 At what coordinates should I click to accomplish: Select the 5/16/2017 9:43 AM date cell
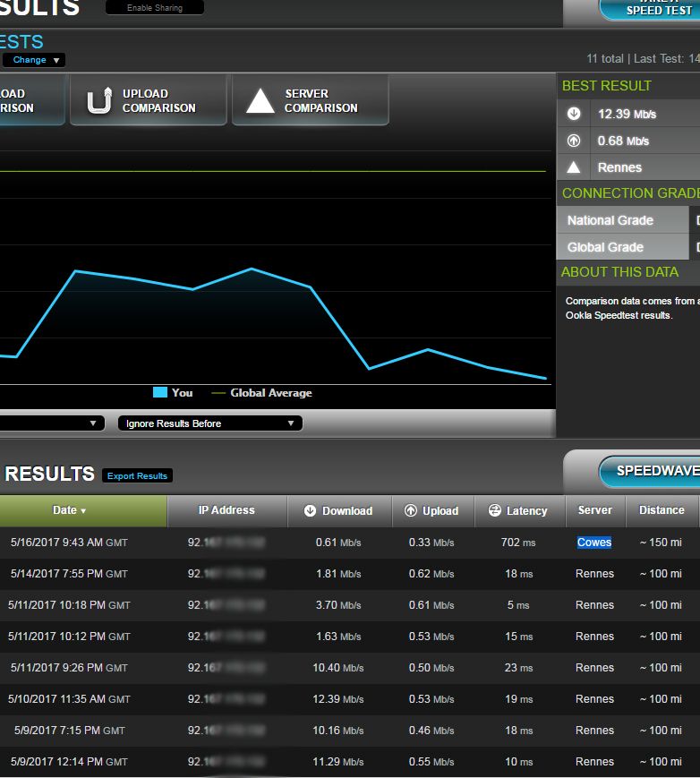[69, 543]
